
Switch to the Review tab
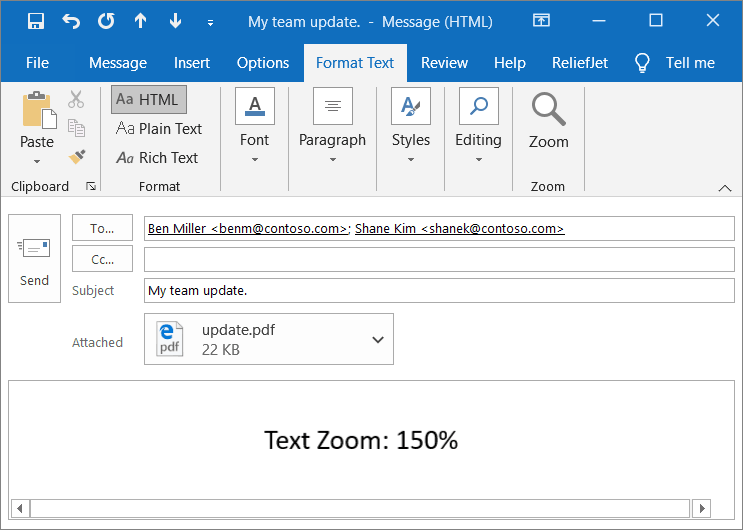(444, 63)
